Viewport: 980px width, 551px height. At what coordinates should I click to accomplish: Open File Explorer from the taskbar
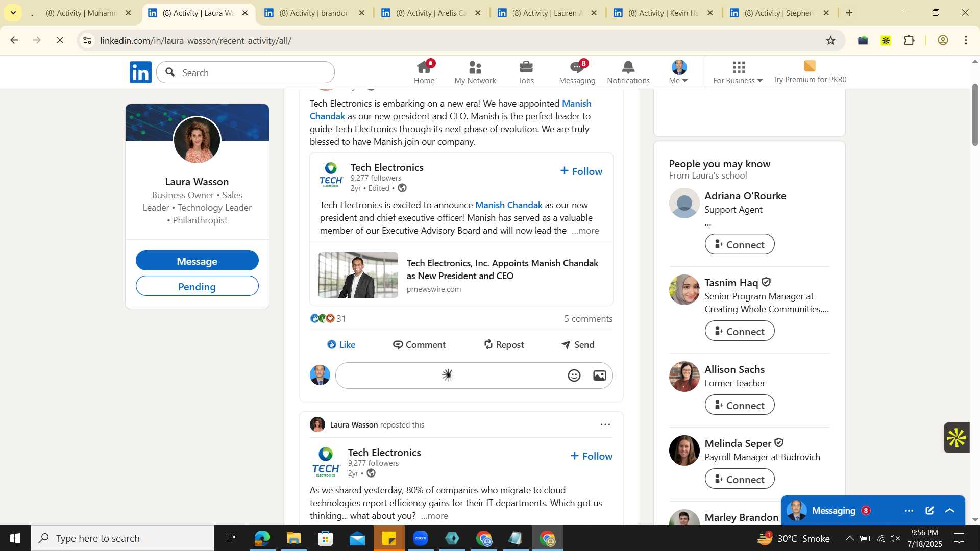coord(293,538)
